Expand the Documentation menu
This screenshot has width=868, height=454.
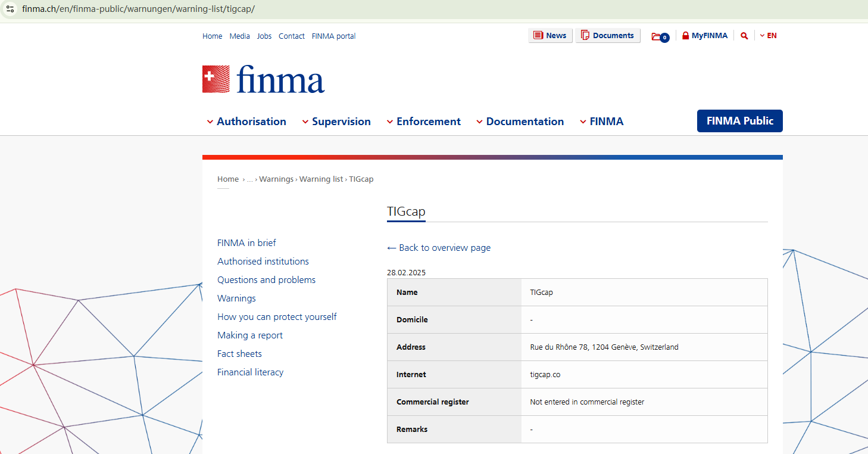(x=520, y=122)
